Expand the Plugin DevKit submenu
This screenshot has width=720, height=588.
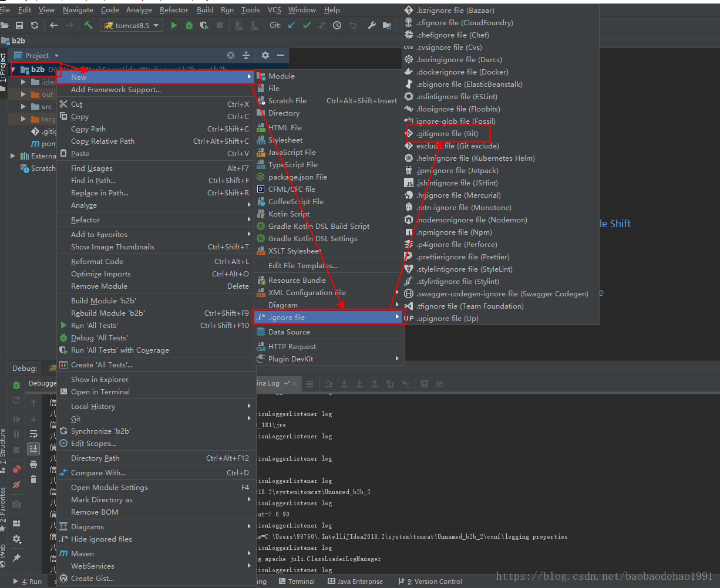[329, 359]
